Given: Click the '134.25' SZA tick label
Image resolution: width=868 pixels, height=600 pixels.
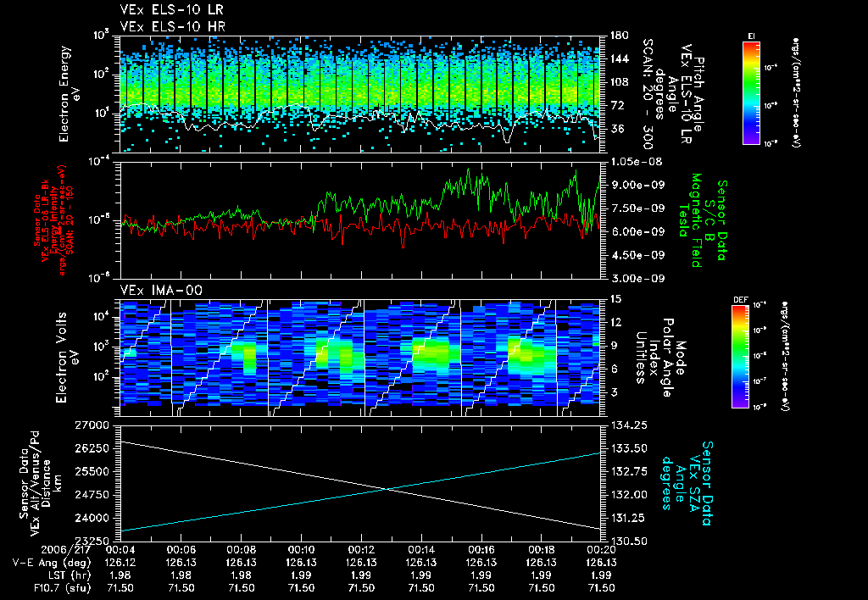Looking at the screenshot, I should click(x=629, y=425).
